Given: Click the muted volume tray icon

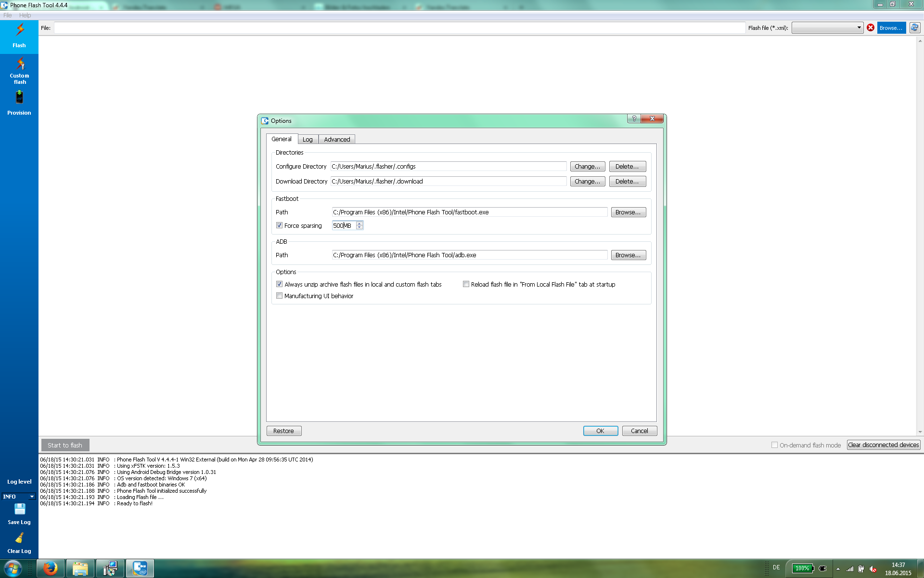Looking at the screenshot, I should 873,569.
